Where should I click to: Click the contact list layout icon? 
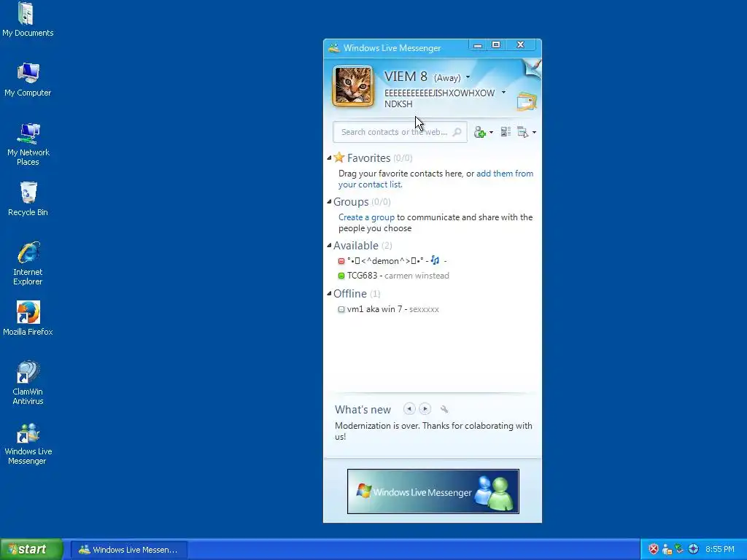[x=506, y=132]
